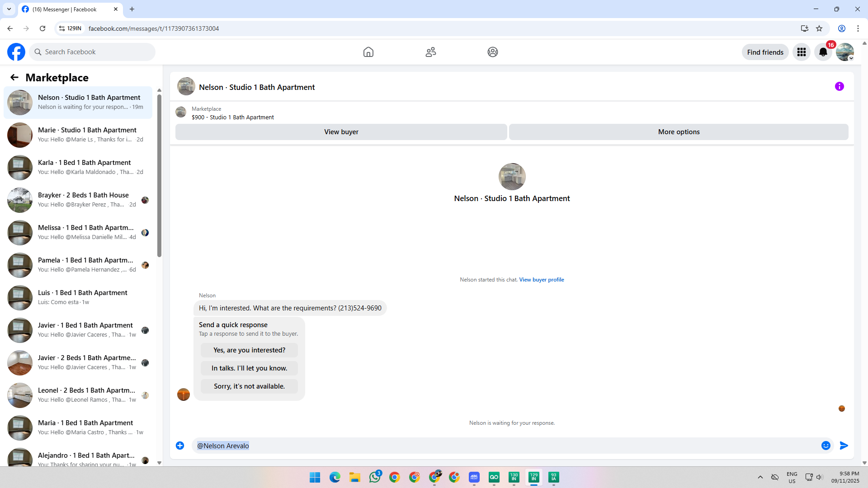Viewport: 868px width, 488px height.
Task: Open the Facebook menu grid icon
Action: pyautogui.click(x=802, y=52)
